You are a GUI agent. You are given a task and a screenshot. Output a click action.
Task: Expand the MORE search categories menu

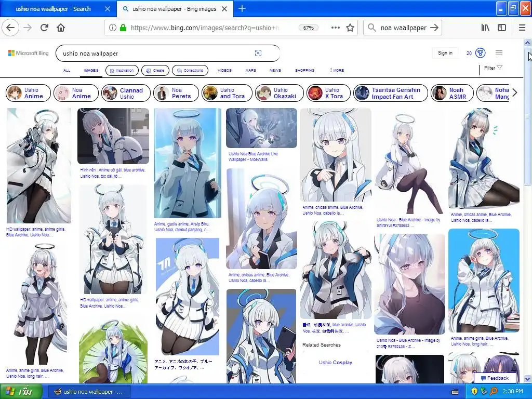click(x=337, y=70)
